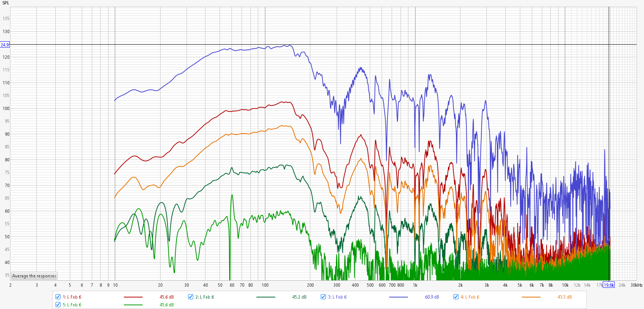Image resolution: width=644 pixels, height=309 pixels.
Task: Click the dark green line swatch for trace 2
Action: coord(266,297)
